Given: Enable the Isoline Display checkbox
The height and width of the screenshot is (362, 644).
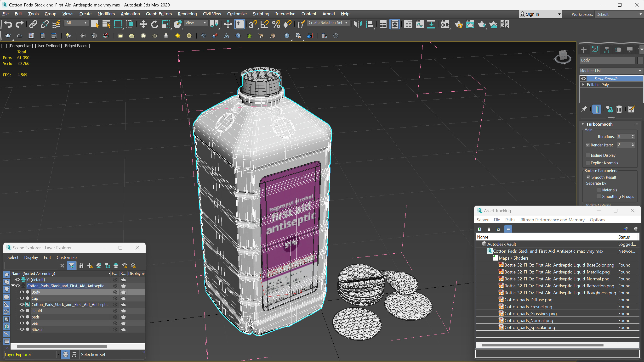Looking at the screenshot, I should pyautogui.click(x=588, y=155).
